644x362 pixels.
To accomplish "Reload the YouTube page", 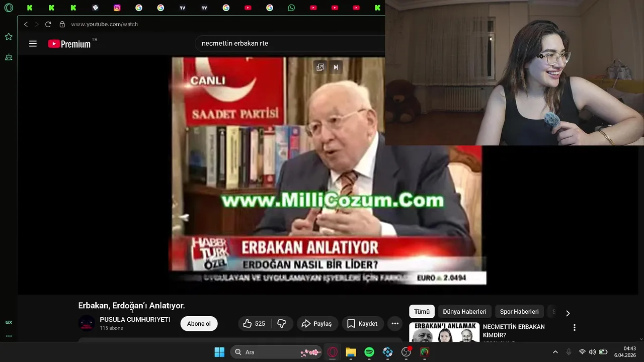I will pos(48,24).
